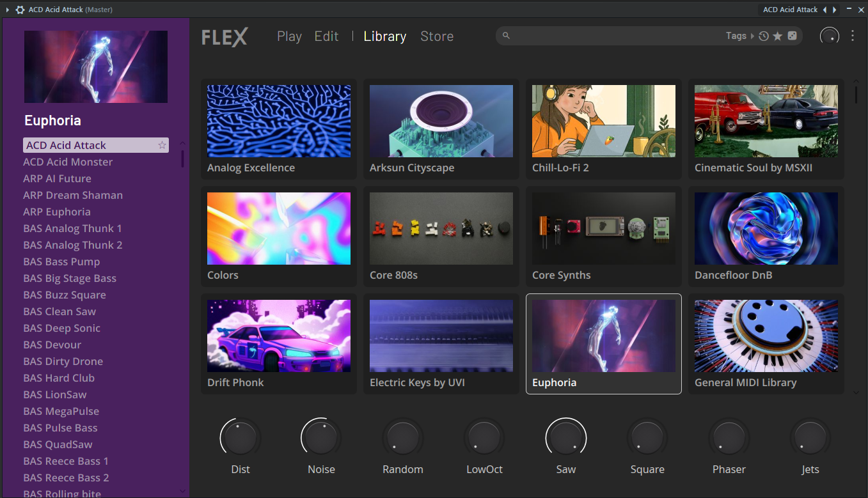Image resolution: width=868 pixels, height=498 pixels.
Task: Choose the BAS LionSaw preset
Action: (x=55, y=394)
